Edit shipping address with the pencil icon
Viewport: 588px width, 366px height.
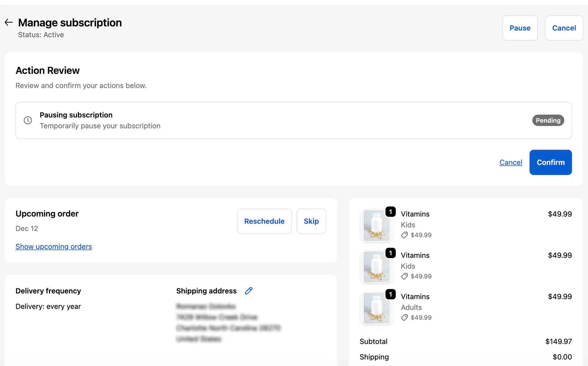click(248, 291)
